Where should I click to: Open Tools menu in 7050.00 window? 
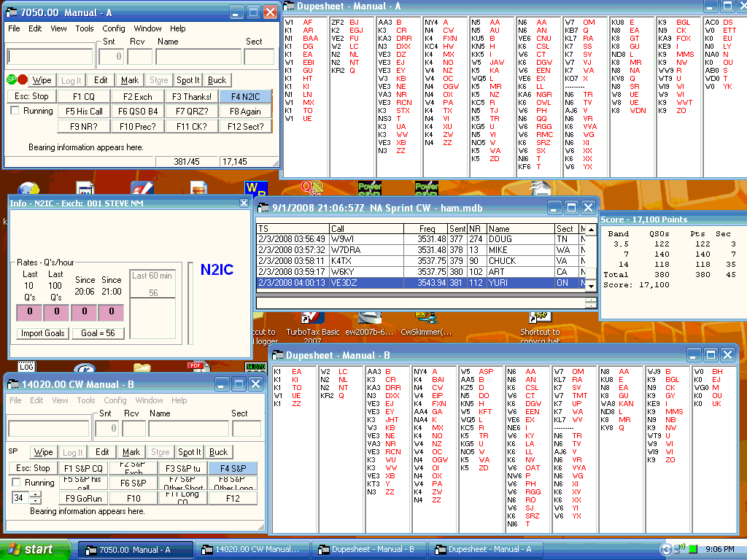[85, 28]
